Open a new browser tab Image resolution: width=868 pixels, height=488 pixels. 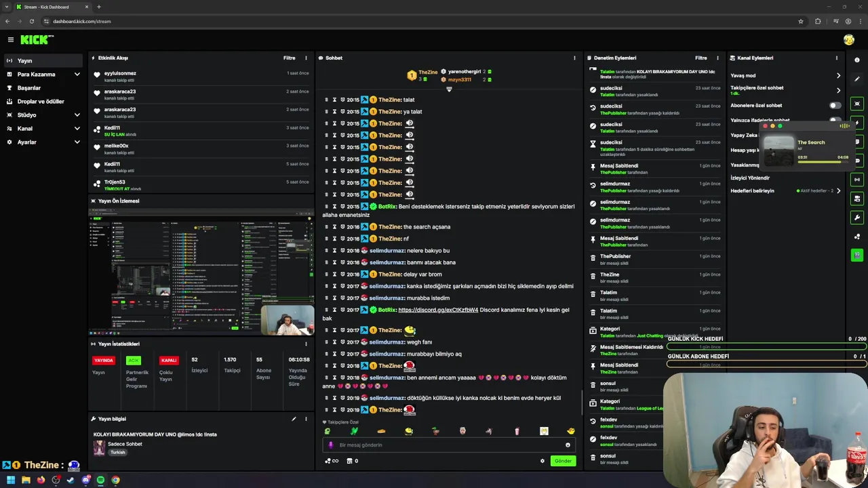pyautogui.click(x=99, y=7)
